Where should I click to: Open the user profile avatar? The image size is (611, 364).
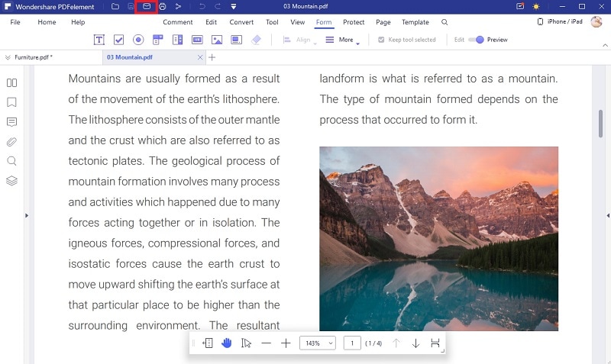coord(596,22)
